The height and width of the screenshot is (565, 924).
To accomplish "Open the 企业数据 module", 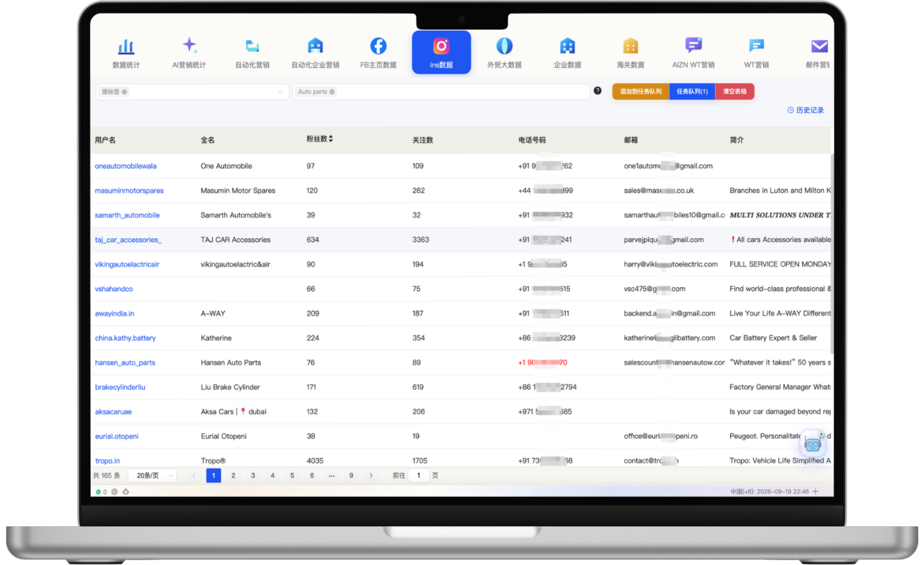I will tap(567, 53).
